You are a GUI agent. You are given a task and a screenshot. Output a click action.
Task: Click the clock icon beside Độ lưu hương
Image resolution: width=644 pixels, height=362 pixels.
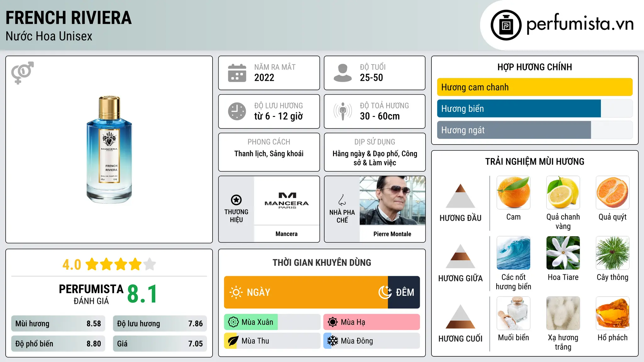point(237,111)
